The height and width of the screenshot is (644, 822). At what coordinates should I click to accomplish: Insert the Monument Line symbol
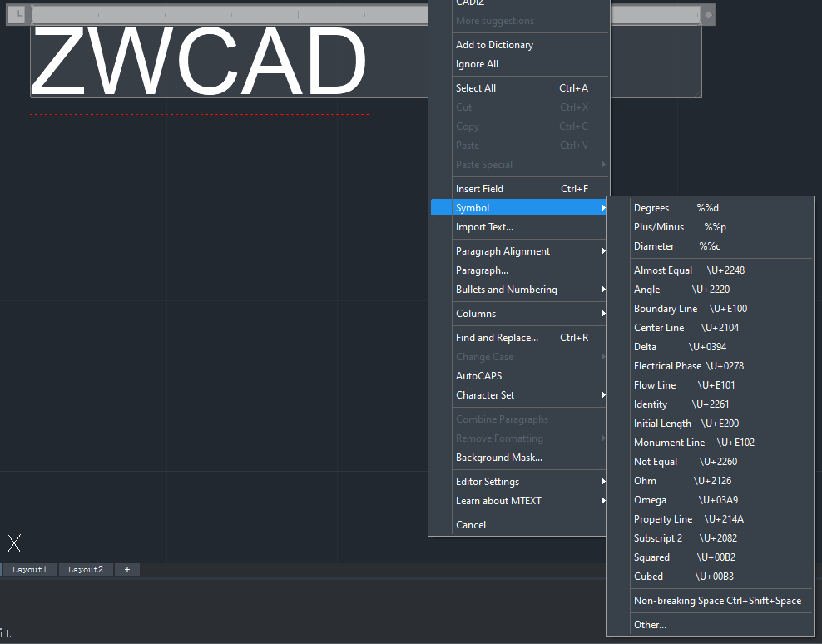click(710, 443)
